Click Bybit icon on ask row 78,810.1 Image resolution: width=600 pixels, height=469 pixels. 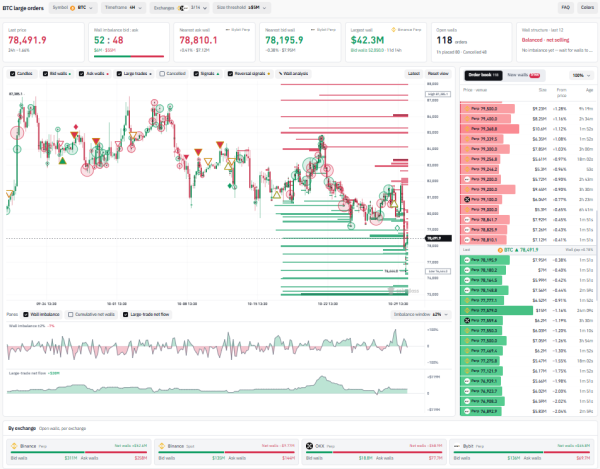(466, 240)
